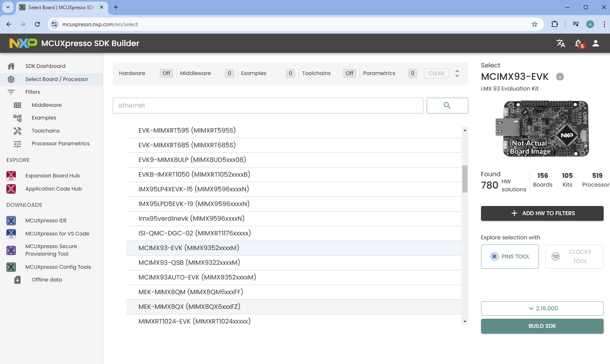Click the Toolchains wrench icon in sidebar
Viewport: 610px width, 364px height.
[17, 131]
